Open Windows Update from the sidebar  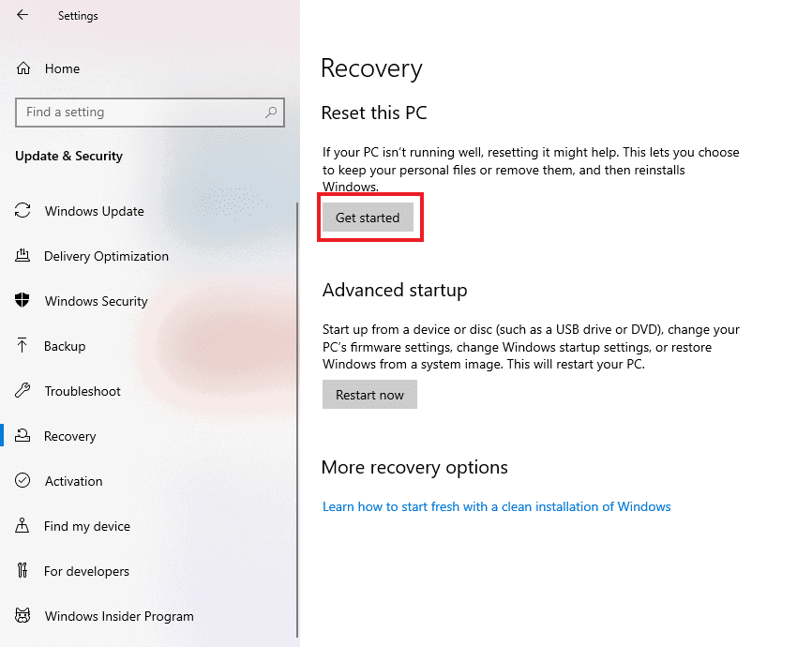[94, 211]
